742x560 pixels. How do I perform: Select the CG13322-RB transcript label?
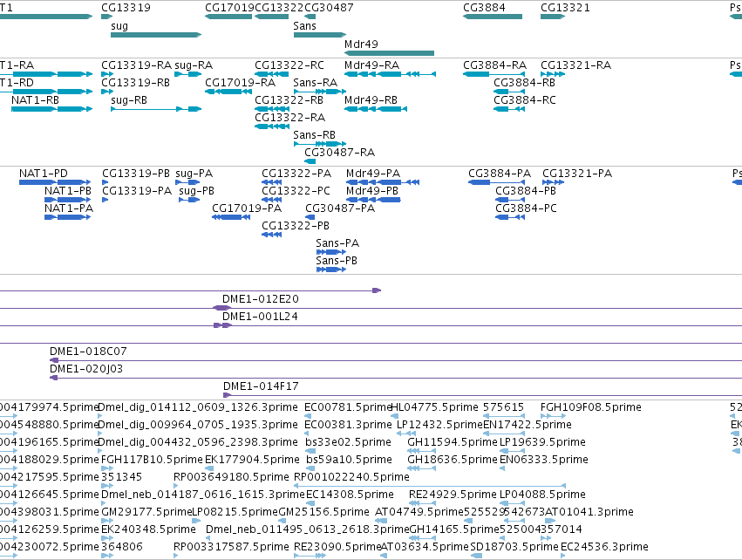coord(289,100)
